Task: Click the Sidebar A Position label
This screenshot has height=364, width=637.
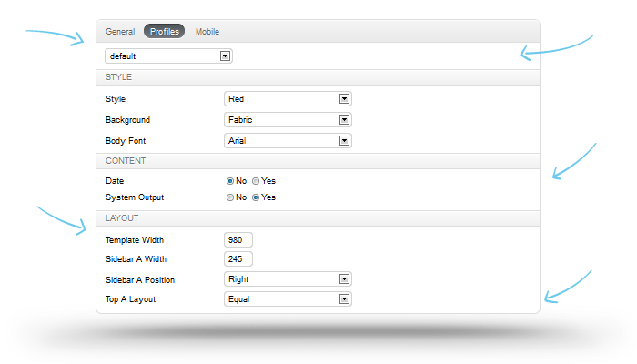Action: (140, 279)
